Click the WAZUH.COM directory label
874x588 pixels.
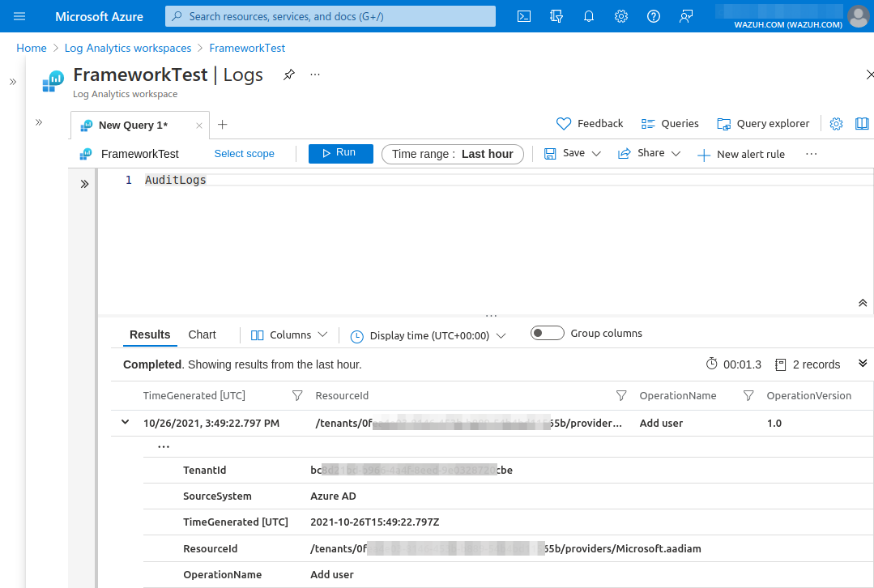tap(787, 24)
